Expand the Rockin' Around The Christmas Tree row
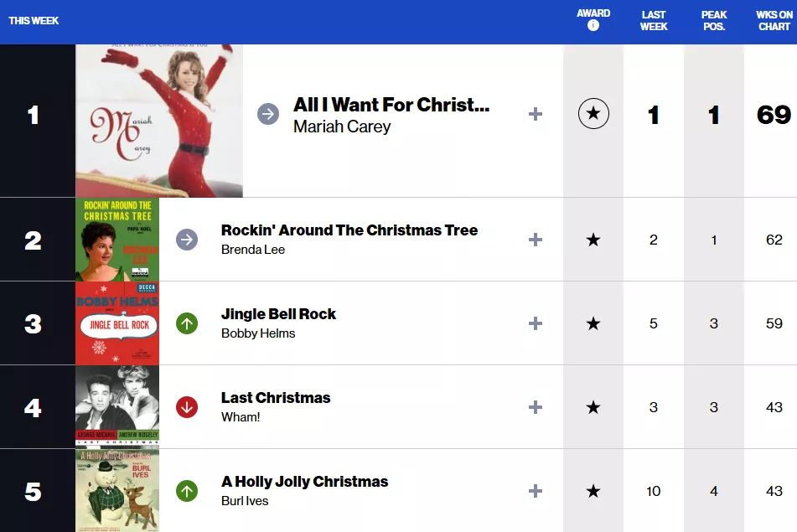The height and width of the screenshot is (532, 797). coord(536,240)
